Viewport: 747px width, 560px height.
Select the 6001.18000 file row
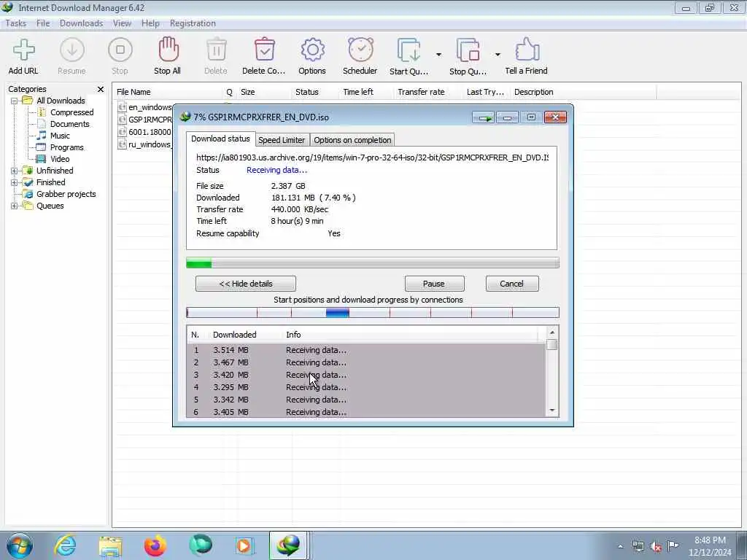pyautogui.click(x=145, y=132)
